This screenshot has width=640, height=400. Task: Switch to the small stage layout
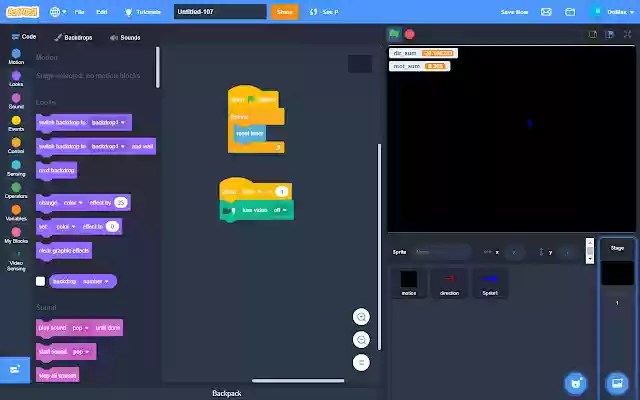[593, 34]
